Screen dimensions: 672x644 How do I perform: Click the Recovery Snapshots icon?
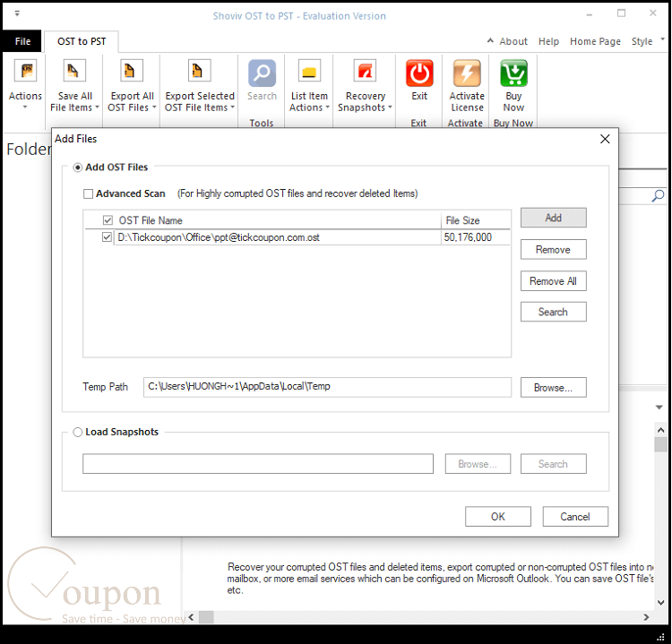[366, 71]
